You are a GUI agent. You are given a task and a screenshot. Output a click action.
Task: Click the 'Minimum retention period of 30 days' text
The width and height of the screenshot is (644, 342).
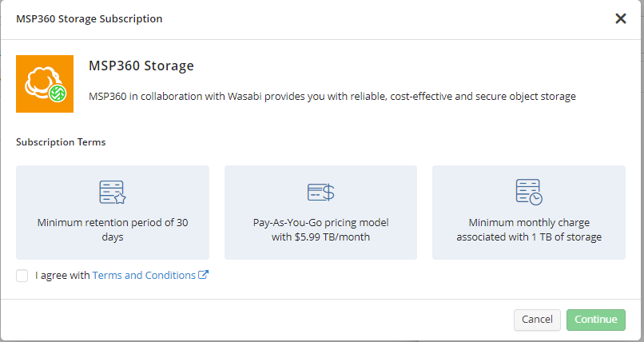[113, 230]
